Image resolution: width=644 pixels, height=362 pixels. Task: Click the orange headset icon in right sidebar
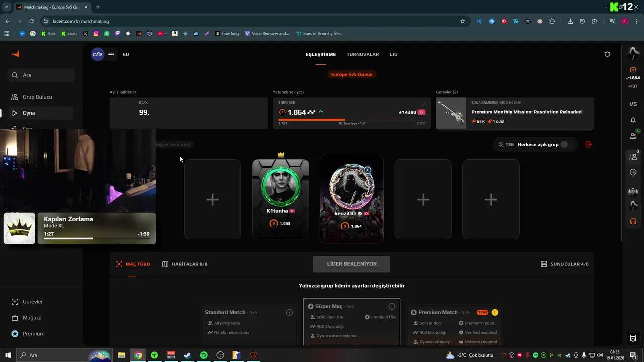point(633,221)
